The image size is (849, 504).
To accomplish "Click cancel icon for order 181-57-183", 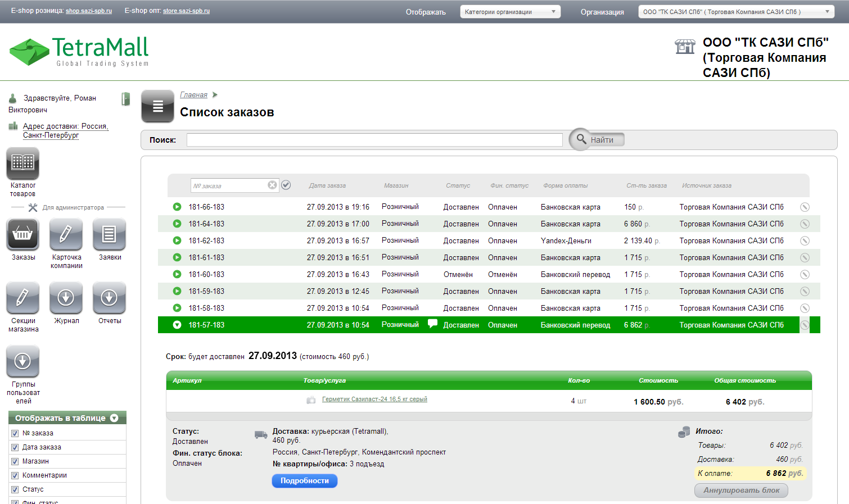I will click(805, 325).
